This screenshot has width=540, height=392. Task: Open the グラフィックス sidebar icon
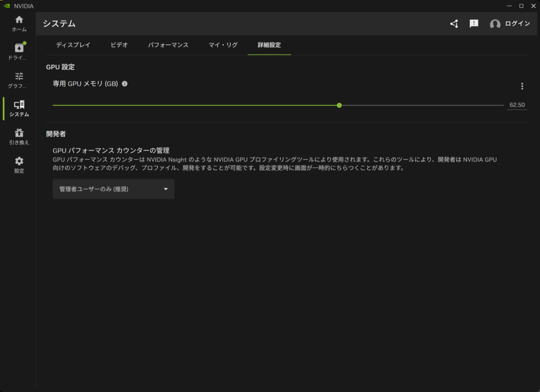(19, 81)
